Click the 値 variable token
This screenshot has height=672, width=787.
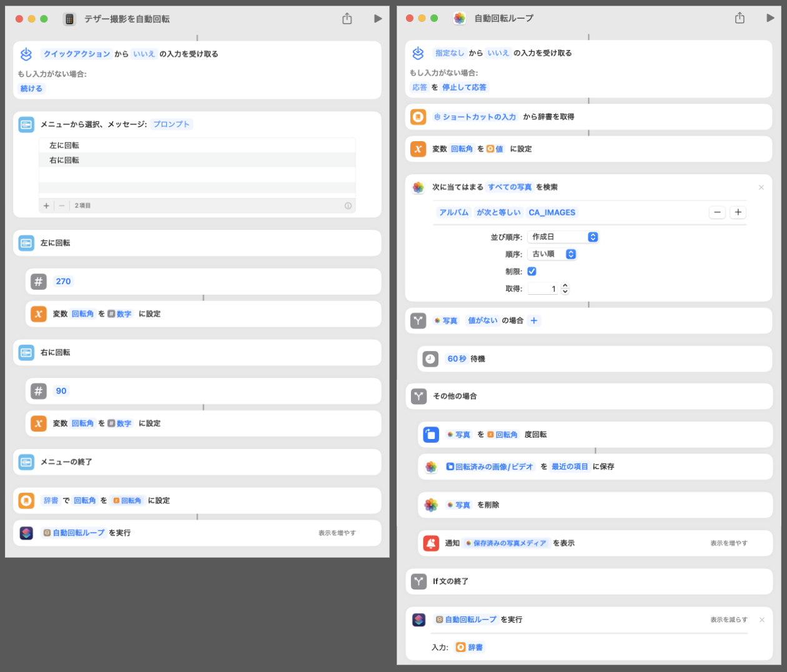click(495, 149)
